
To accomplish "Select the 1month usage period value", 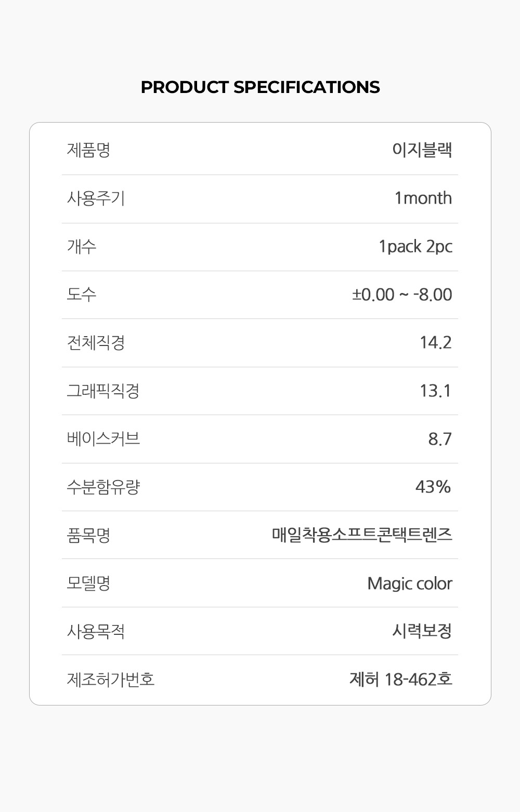I will (x=423, y=198).
